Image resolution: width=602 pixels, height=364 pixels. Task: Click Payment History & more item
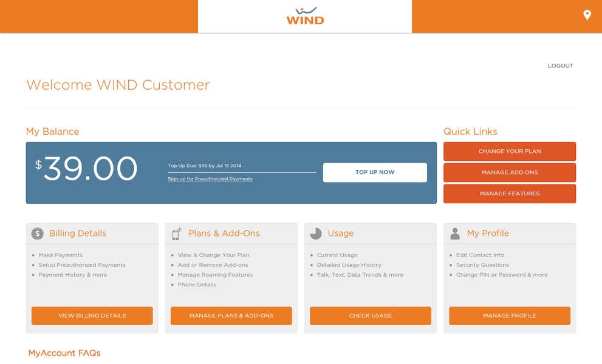72,275
